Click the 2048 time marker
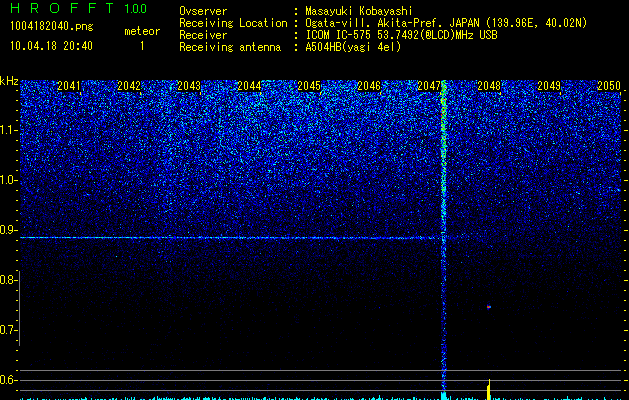 (489, 86)
